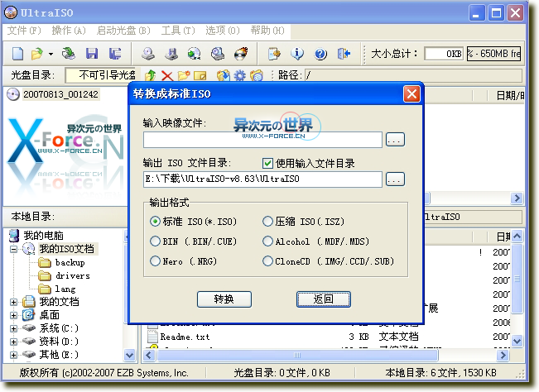Select 我的电脑 in local tree
The image size is (539, 392).
43,236
